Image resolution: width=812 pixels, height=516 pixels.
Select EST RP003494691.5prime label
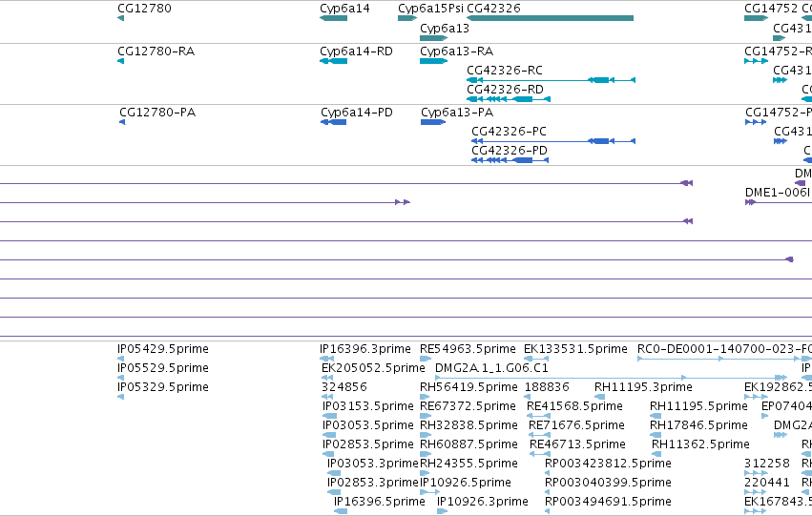[608, 502]
